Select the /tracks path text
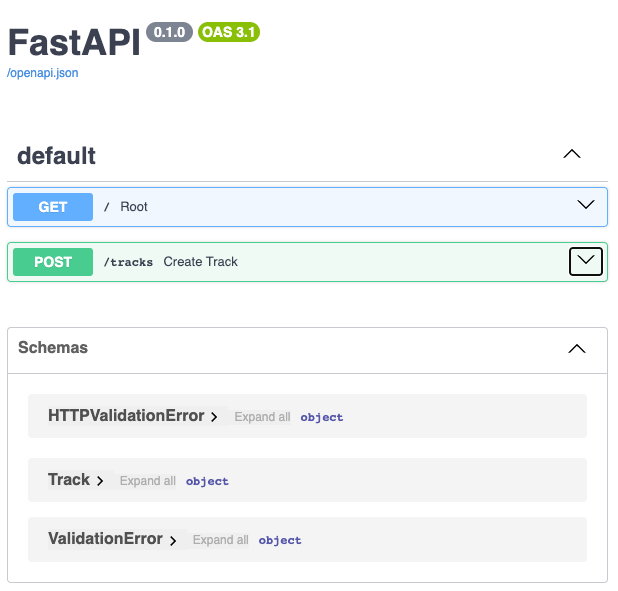The width and height of the screenshot is (618, 591). tap(128, 262)
